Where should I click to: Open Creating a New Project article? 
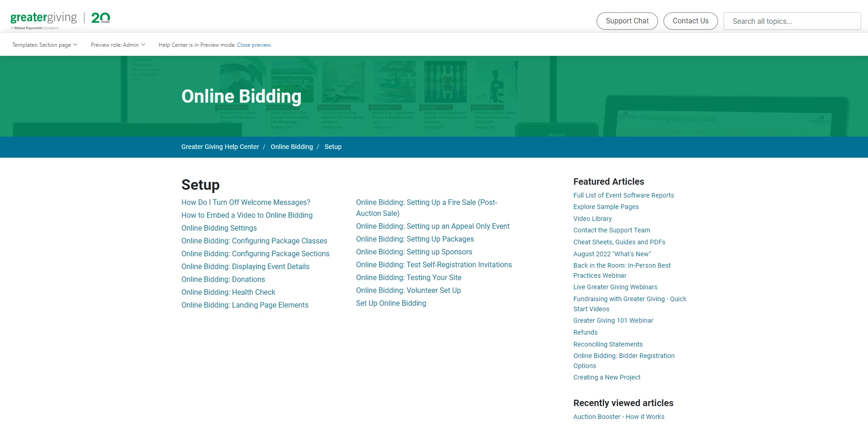[x=607, y=377]
